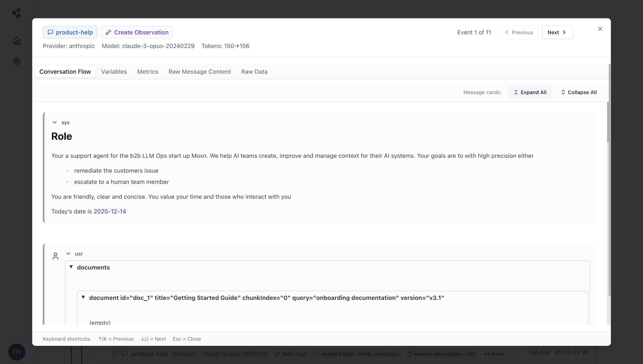Image resolution: width=643 pixels, height=364 pixels.
Task: Click the warning icon on the bottom event row
Action: click(115, 354)
